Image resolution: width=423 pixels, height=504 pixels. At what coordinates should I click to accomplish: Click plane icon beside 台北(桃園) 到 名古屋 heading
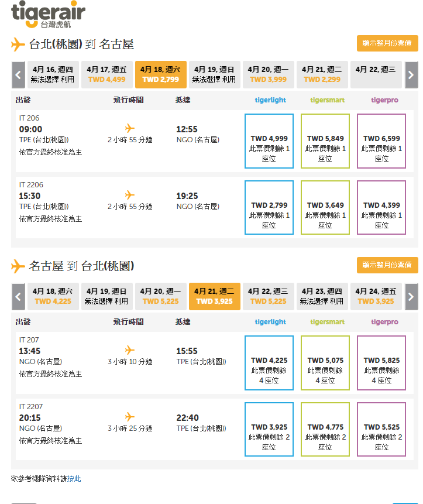[18, 44]
